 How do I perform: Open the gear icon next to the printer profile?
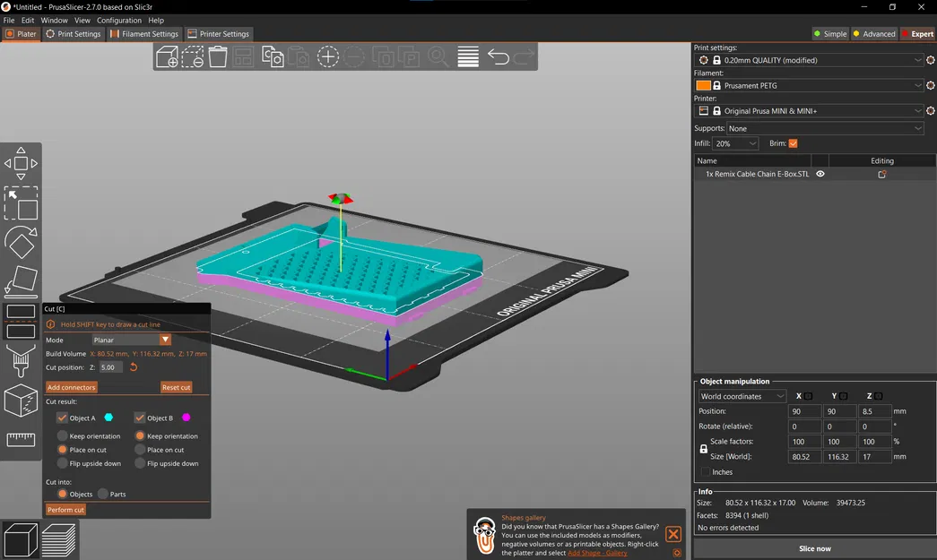(930, 110)
